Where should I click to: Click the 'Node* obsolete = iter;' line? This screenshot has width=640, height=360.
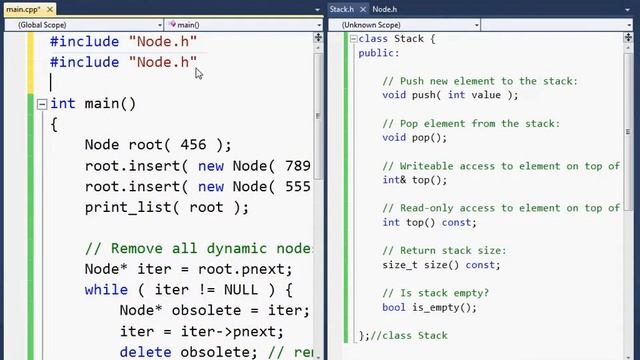(215, 311)
